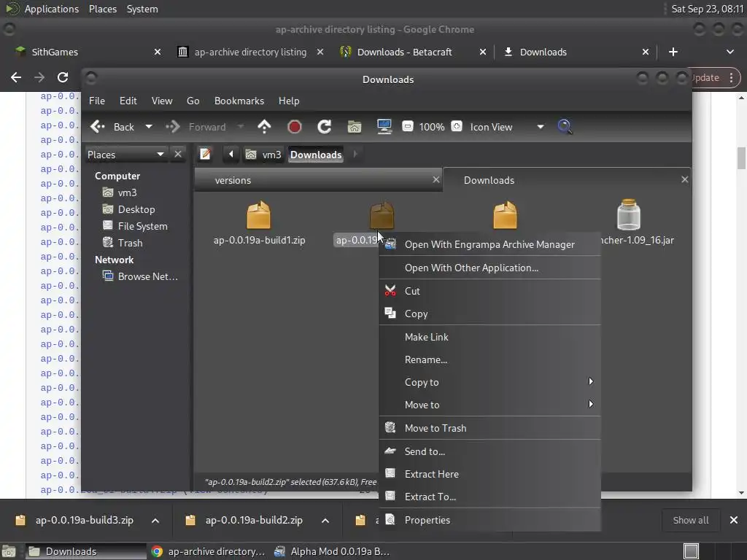Choose Send to menu entry
The height and width of the screenshot is (560, 747).
click(x=489, y=451)
